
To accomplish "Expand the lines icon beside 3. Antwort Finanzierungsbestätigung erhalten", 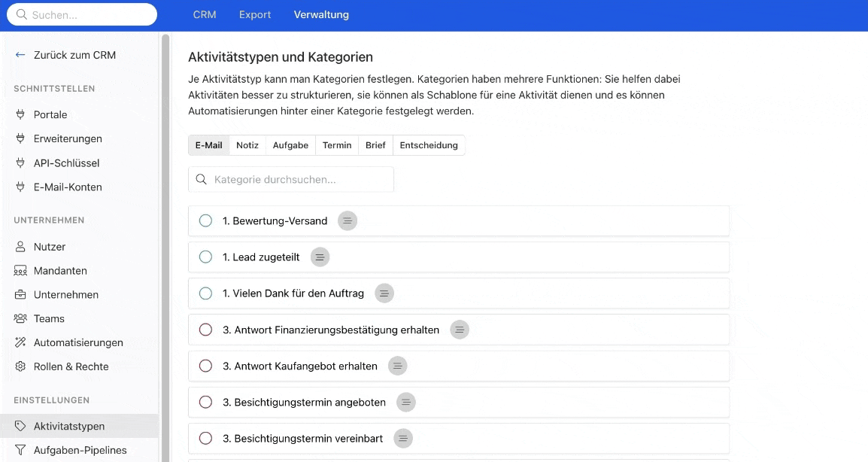I will pos(459,330).
